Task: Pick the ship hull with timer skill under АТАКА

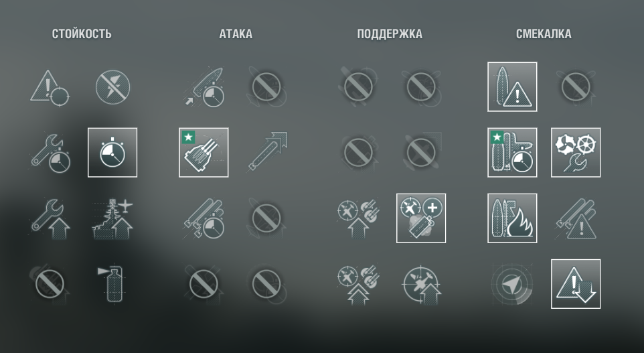Action: 204,86
